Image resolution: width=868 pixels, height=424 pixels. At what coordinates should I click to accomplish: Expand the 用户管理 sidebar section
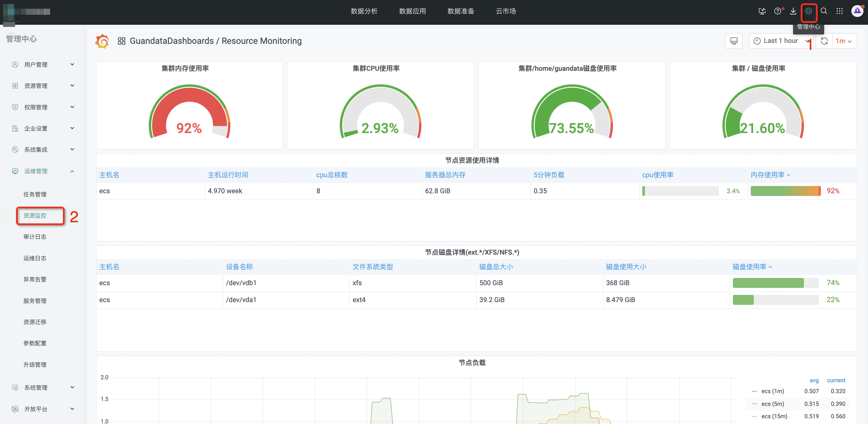[42, 64]
